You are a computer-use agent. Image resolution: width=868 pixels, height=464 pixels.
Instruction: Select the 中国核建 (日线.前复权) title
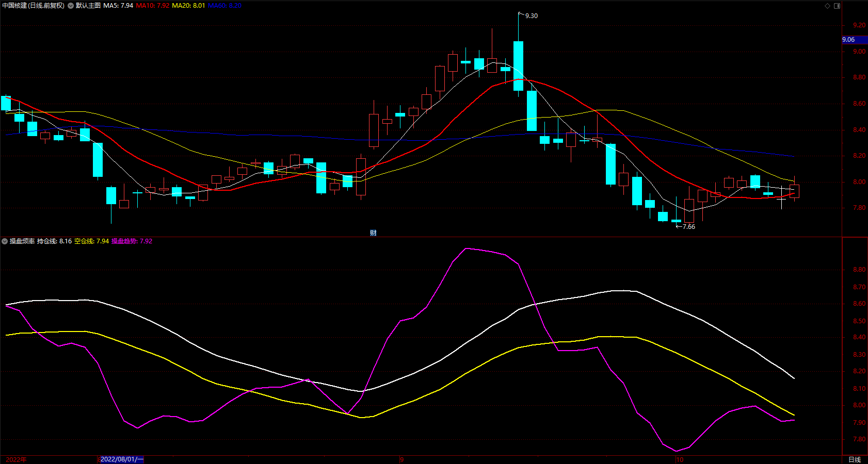pyautogui.click(x=34, y=6)
